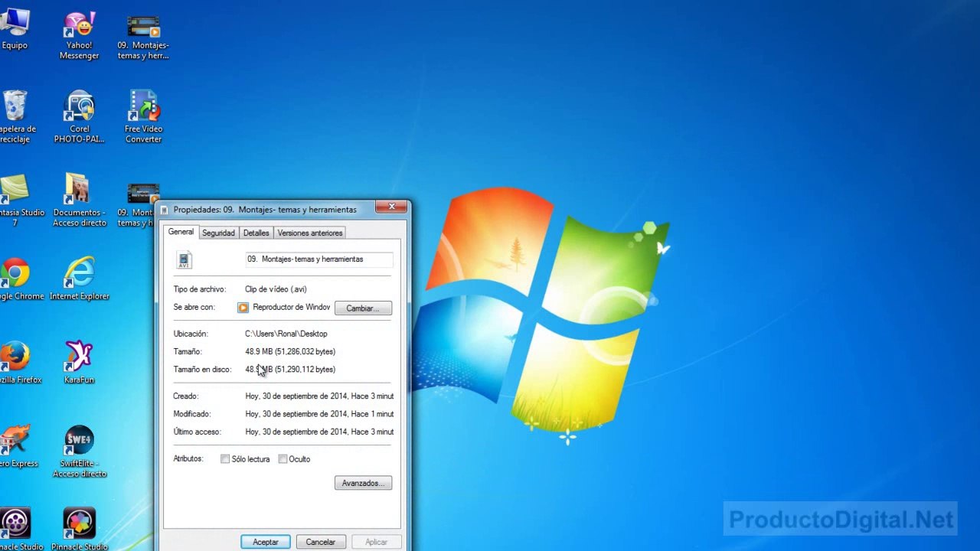The height and width of the screenshot is (551, 980).
Task: Click the path "C:\Users\Ronal\Desktop"
Action: click(x=286, y=334)
